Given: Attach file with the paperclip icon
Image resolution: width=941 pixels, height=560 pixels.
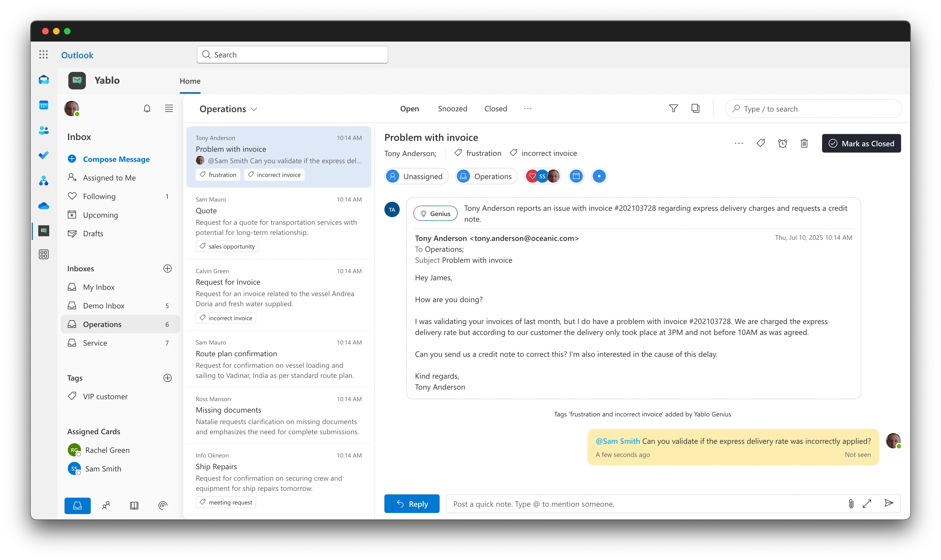Looking at the screenshot, I should pos(851,503).
